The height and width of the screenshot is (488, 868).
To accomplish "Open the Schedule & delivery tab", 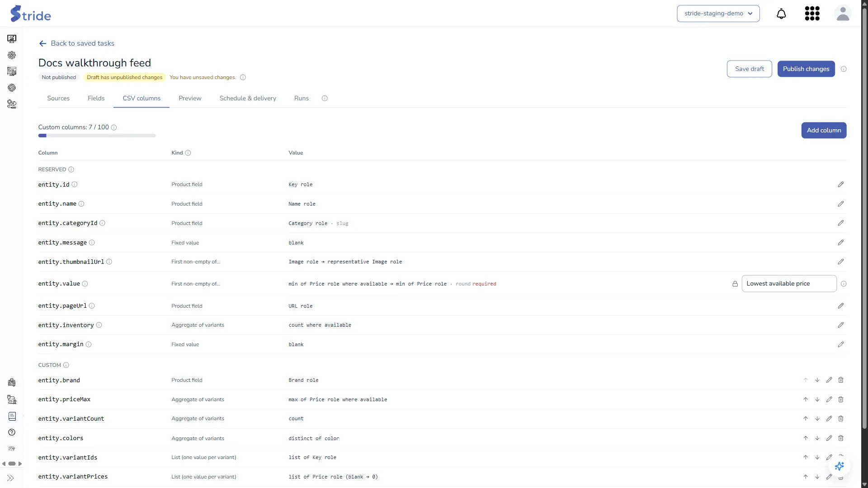I will tap(248, 98).
